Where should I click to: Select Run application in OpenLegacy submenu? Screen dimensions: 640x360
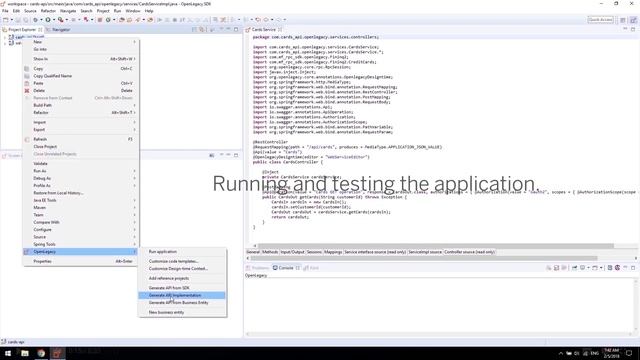182,252
